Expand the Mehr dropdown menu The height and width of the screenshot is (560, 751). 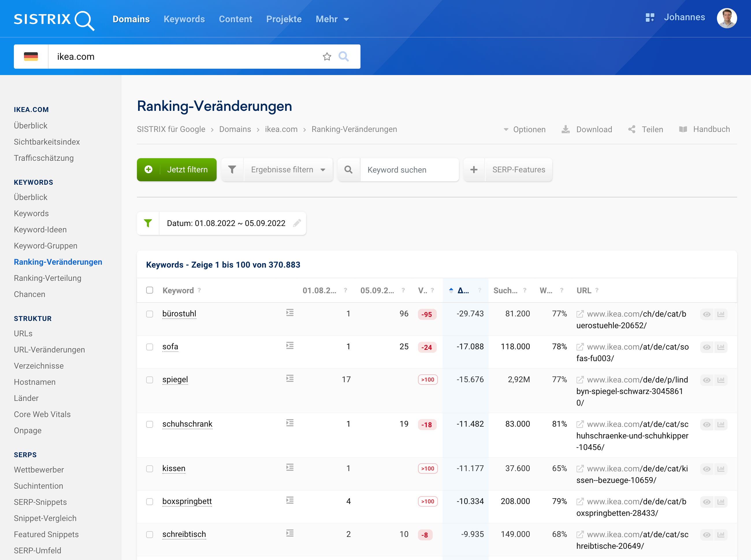click(332, 19)
